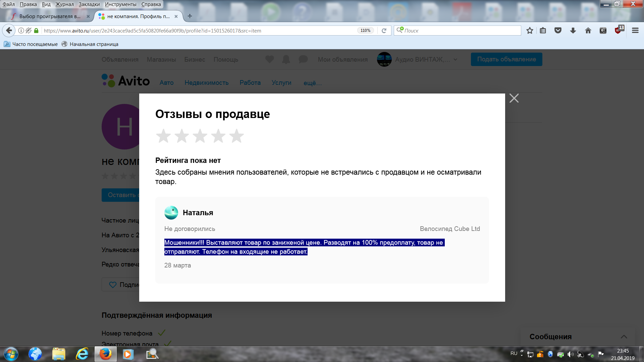Screen dimensions: 644x362
Task: Expand the Сообщения panel chevron
Action: click(624, 337)
